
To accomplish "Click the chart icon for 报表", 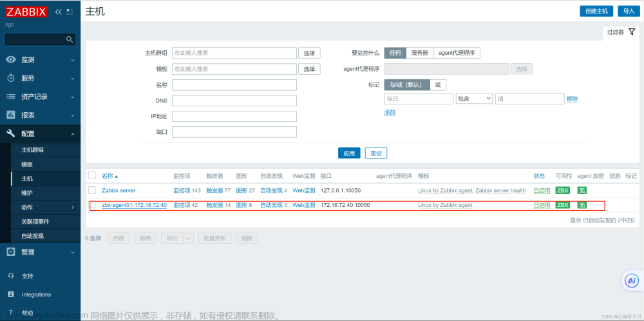I will (x=11, y=115).
